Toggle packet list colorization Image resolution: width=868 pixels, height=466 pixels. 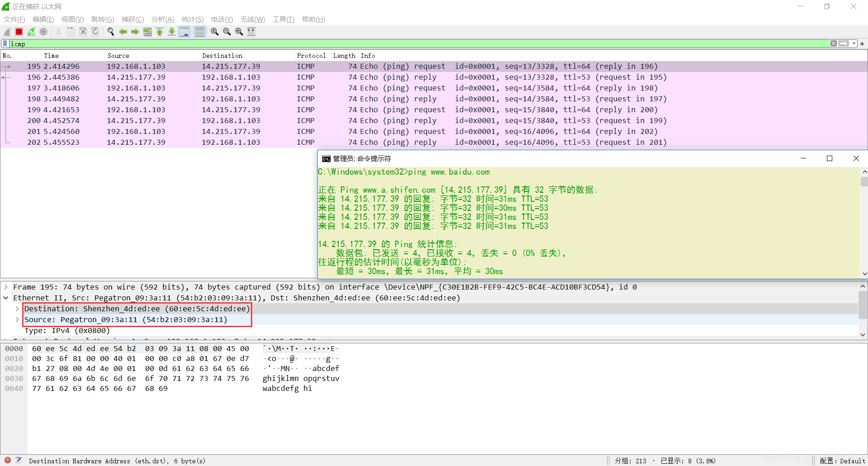(x=199, y=32)
